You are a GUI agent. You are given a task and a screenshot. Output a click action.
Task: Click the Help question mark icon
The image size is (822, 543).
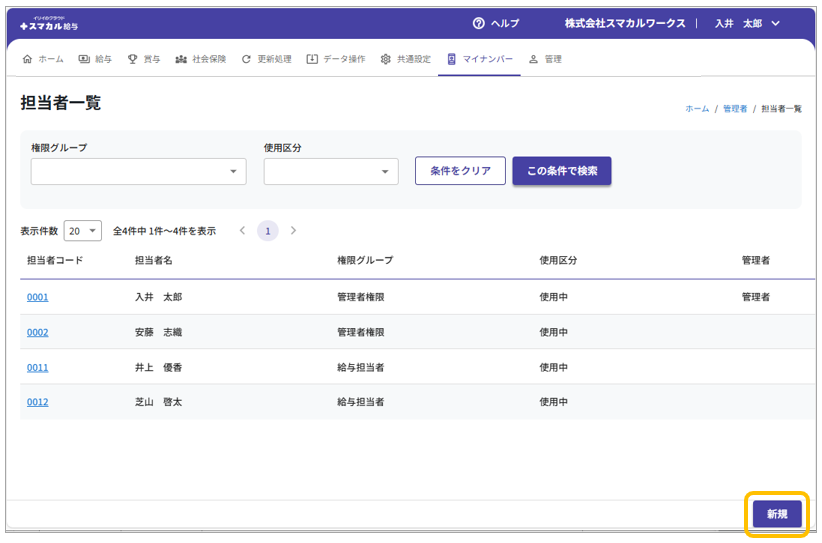coord(479,23)
